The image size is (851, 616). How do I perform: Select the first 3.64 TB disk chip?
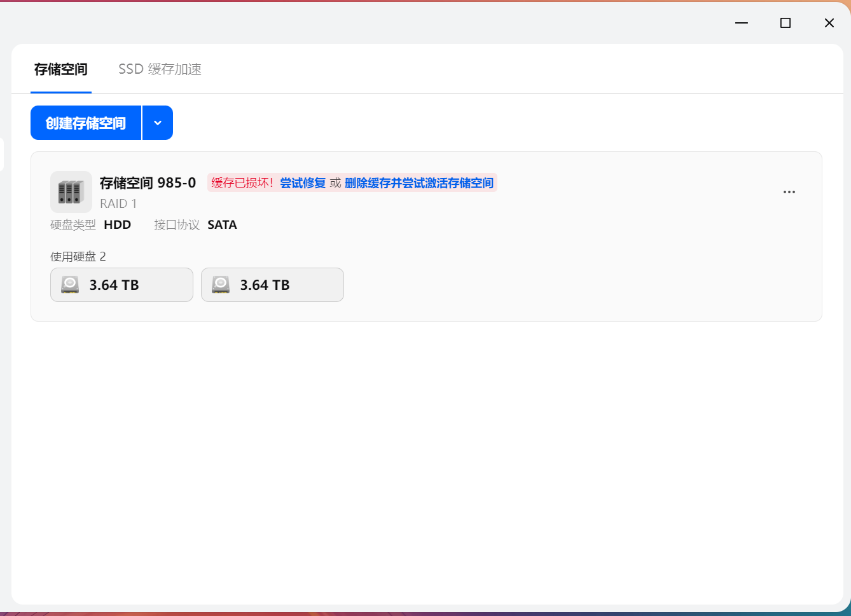click(x=121, y=285)
